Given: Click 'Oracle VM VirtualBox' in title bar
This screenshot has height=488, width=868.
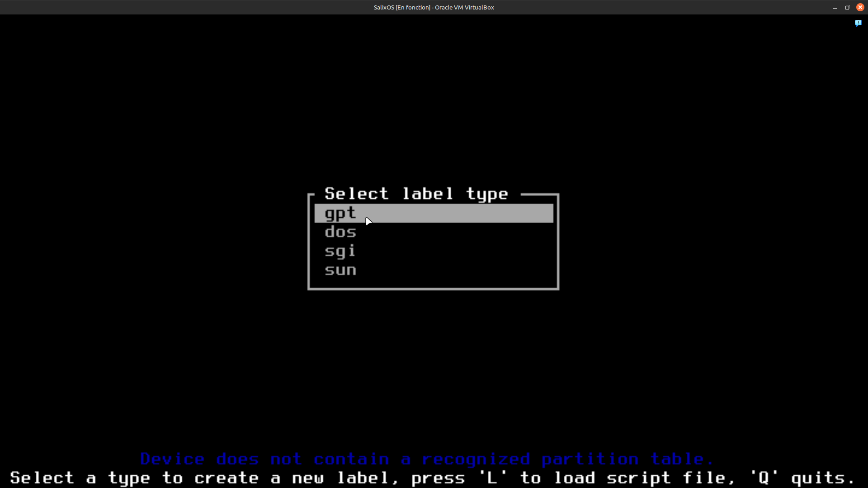Looking at the screenshot, I should point(464,8).
